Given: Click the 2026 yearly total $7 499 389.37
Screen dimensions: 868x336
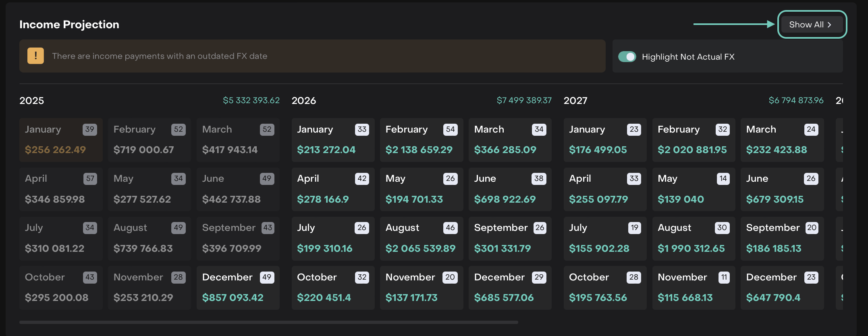Looking at the screenshot, I should point(524,100).
